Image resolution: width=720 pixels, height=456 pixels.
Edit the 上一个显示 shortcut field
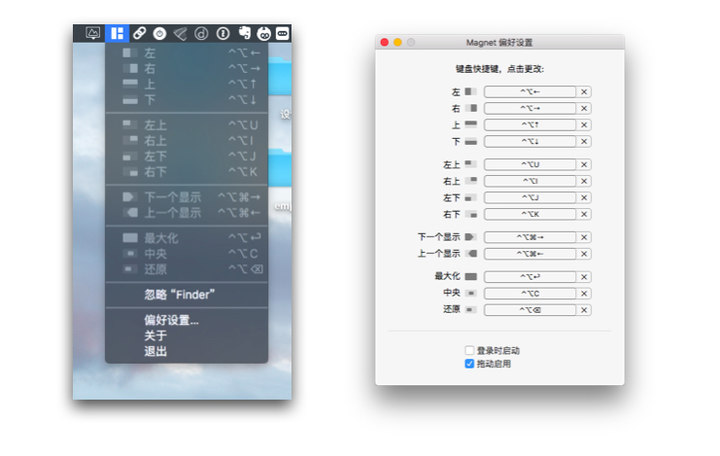pos(530,253)
